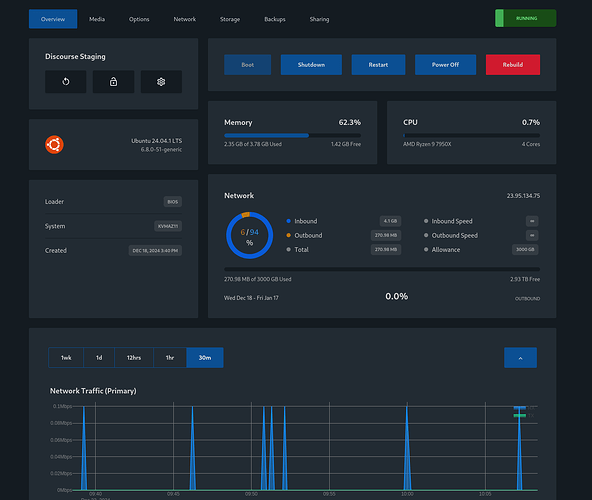Click the Power Off button
Screen dimensions: 592x500
click(446, 65)
